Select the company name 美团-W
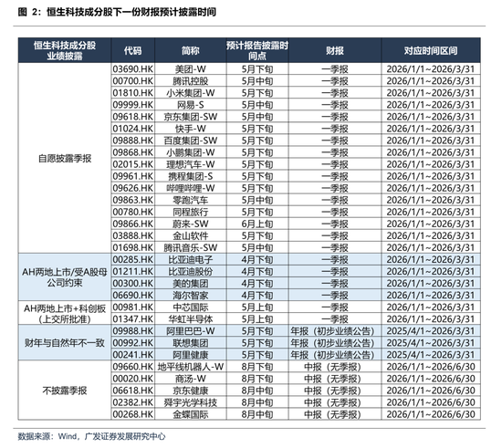 (x=191, y=69)
